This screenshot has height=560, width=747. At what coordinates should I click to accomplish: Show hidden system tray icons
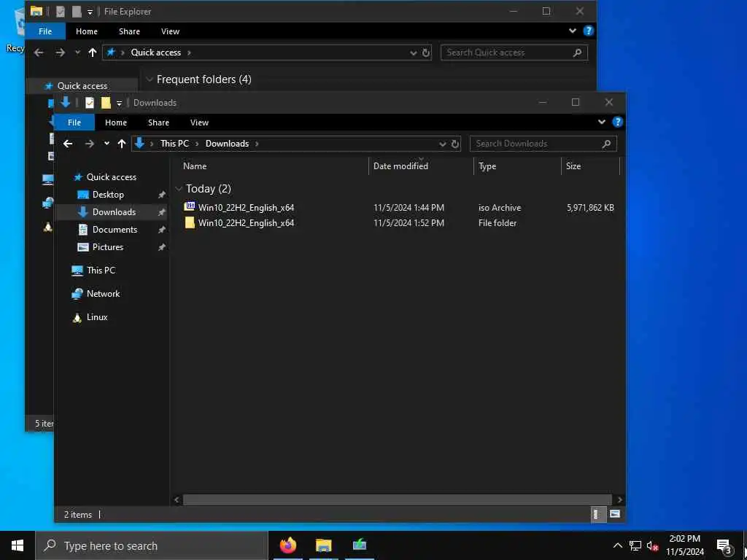(617, 545)
